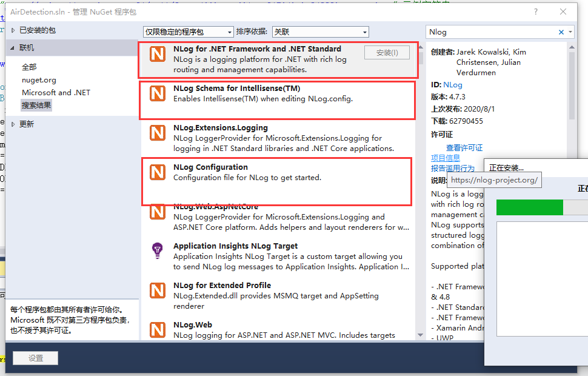This screenshot has width=588, height=376.
Task: Click the NLog.Web.AspNetCore package icon
Action: pyautogui.click(x=158, y=212)
